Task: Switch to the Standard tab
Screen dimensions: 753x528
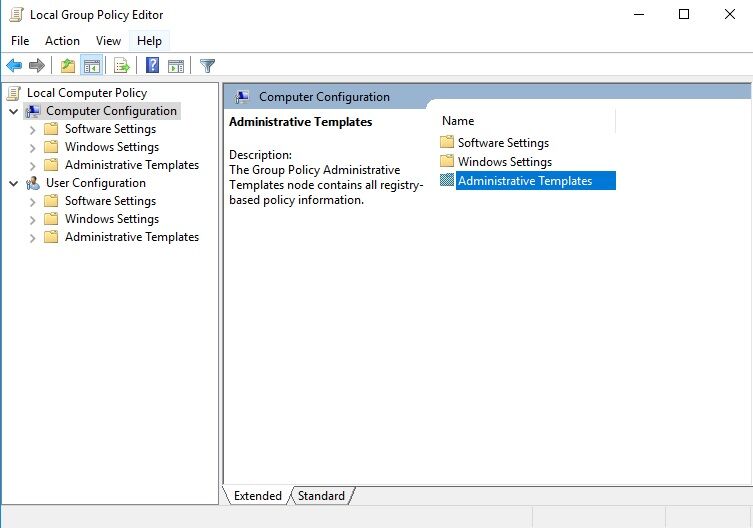Action: 321,496
